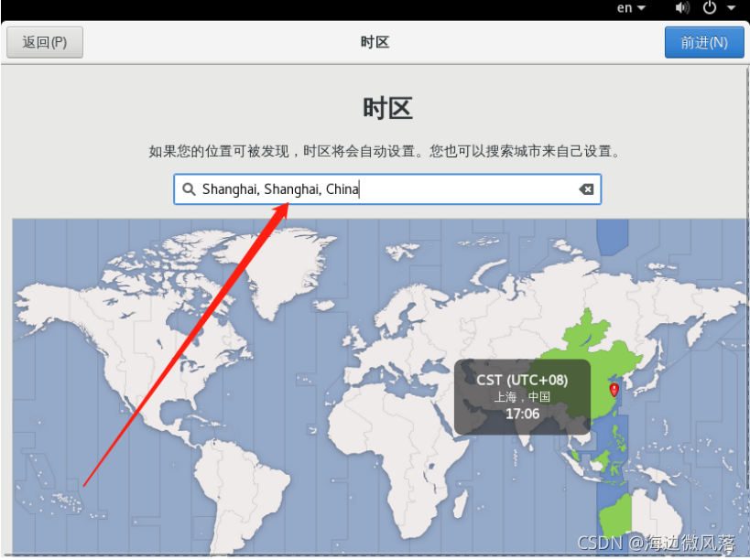Viewport: 750px width, 560px height.
Task: Open the power system icon
Action: (x=710, y=7)
